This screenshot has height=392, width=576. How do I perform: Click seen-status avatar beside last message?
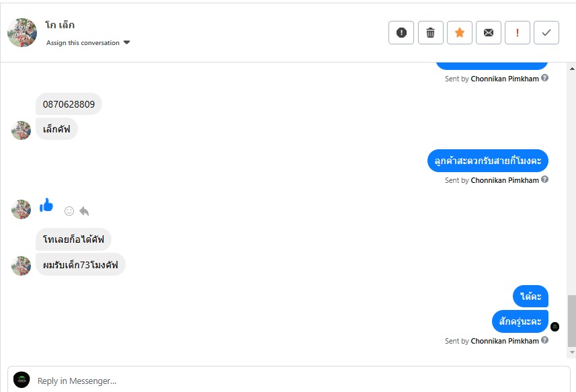(554, 327)
